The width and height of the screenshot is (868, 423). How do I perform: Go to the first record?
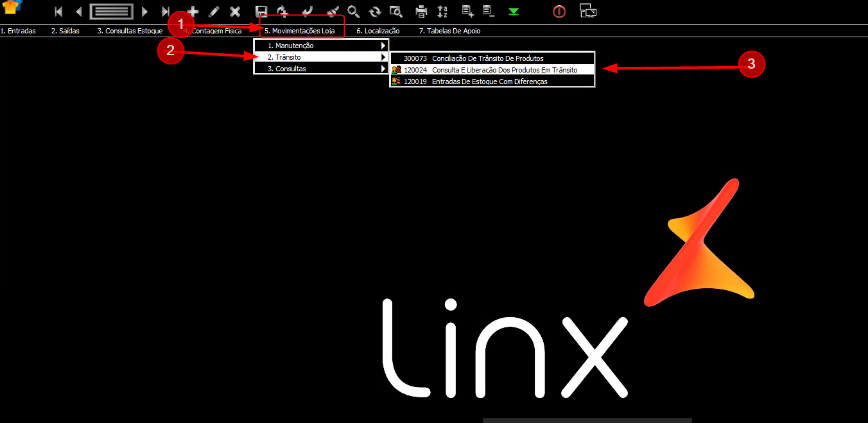click(x=58, y=12)
